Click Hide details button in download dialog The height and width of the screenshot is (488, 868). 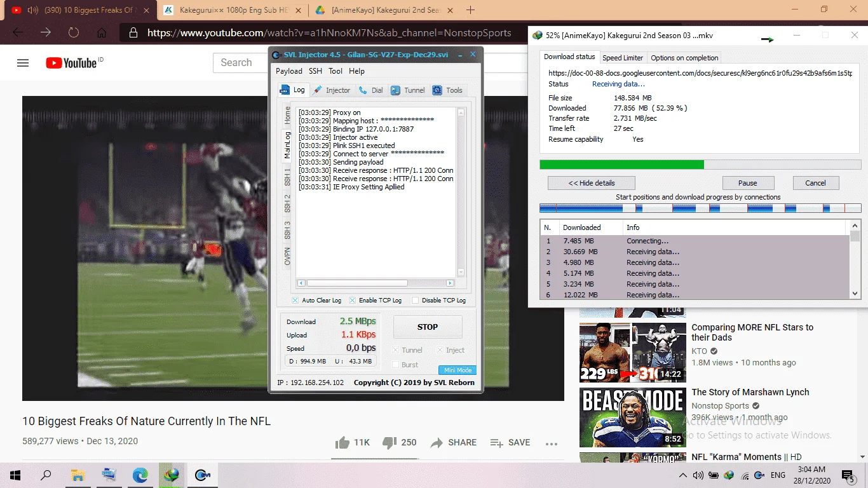click(592, 183)
